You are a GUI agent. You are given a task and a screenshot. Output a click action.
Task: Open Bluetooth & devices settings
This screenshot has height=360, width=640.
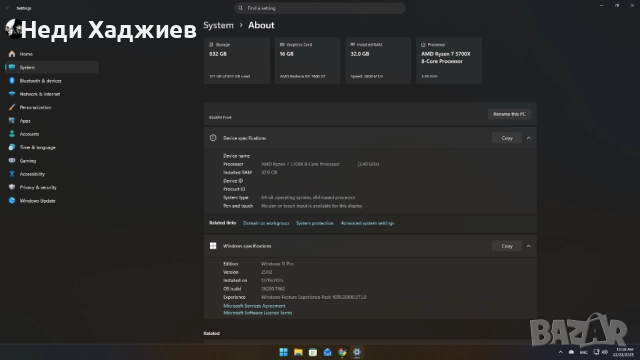52,81
